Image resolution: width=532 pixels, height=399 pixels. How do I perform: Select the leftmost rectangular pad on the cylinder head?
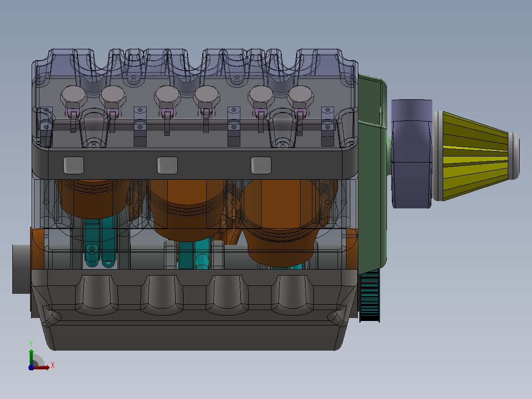(x=74, y=165)
